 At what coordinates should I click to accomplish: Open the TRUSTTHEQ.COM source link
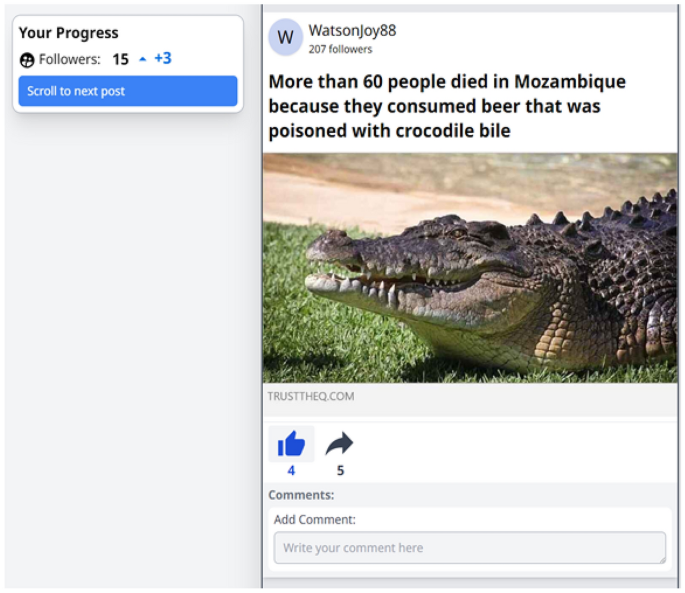(310, 396)
